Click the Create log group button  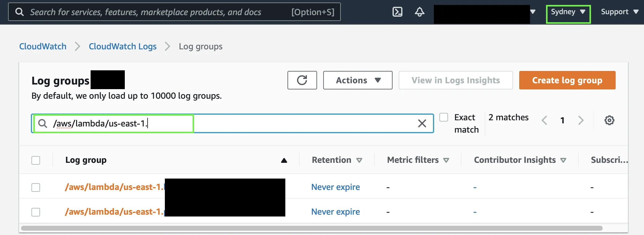click(x=567, y=80)
